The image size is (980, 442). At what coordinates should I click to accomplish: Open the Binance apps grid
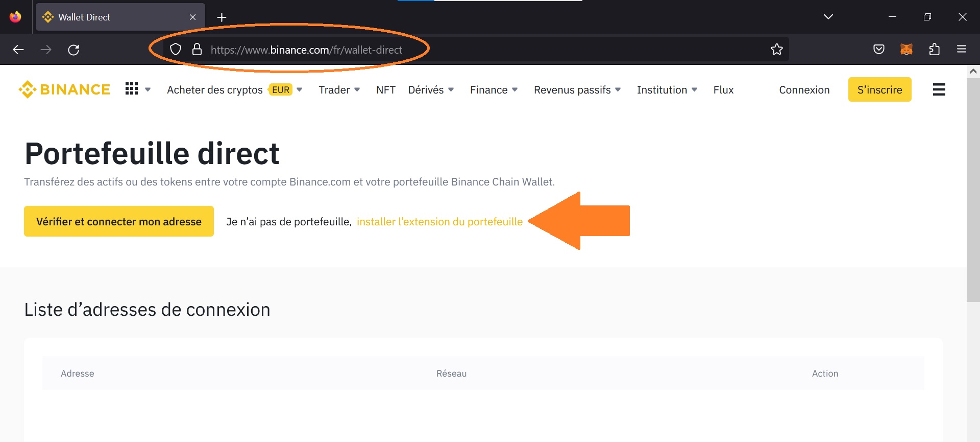pyautogui.click(x=132, y=89)
